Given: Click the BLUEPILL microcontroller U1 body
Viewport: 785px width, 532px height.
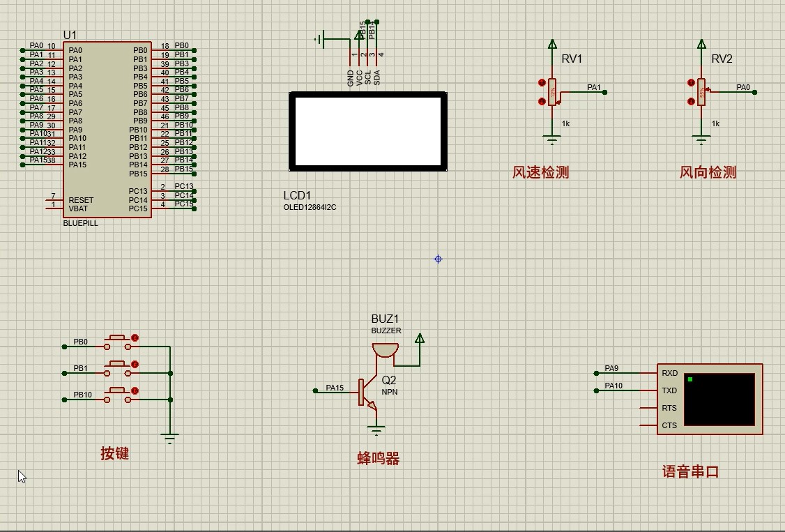Looking at the screenshot, I should (107, 129).
